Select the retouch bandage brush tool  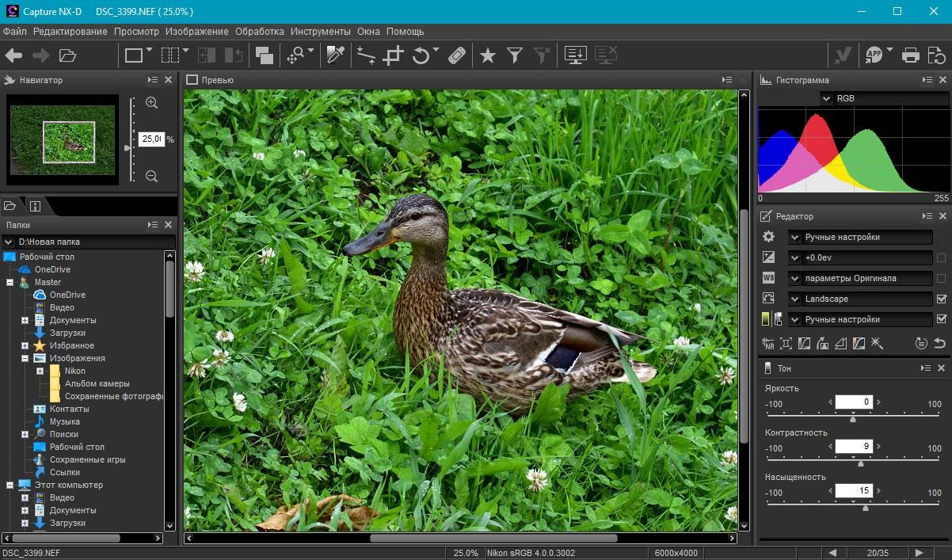[457, 55]
